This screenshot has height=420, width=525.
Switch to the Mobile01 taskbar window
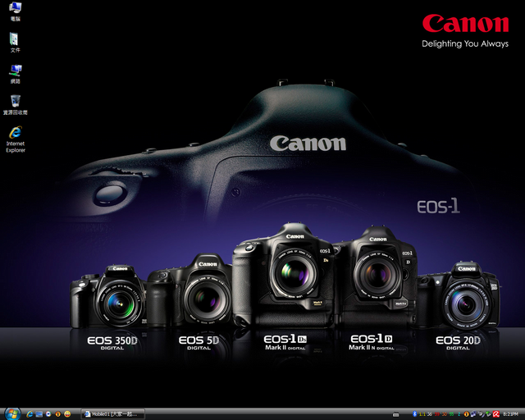pos(113,414)
